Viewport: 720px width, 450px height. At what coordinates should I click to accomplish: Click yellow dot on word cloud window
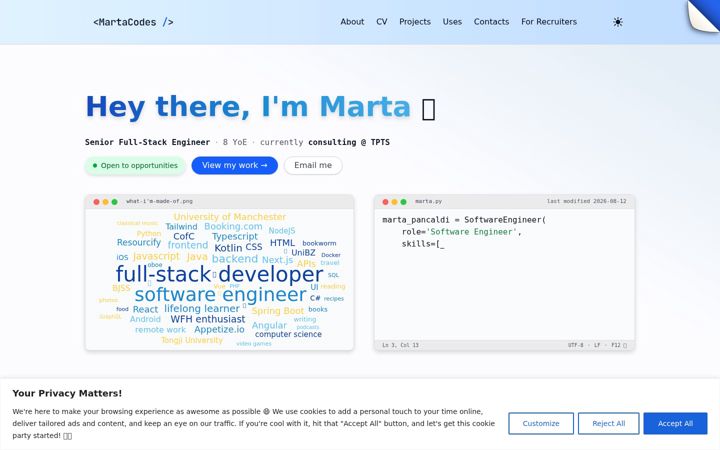tap(106, 202)
